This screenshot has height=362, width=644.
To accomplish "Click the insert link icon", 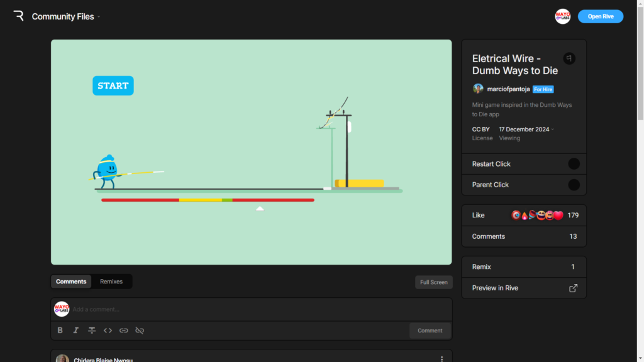I will point(124,331).
